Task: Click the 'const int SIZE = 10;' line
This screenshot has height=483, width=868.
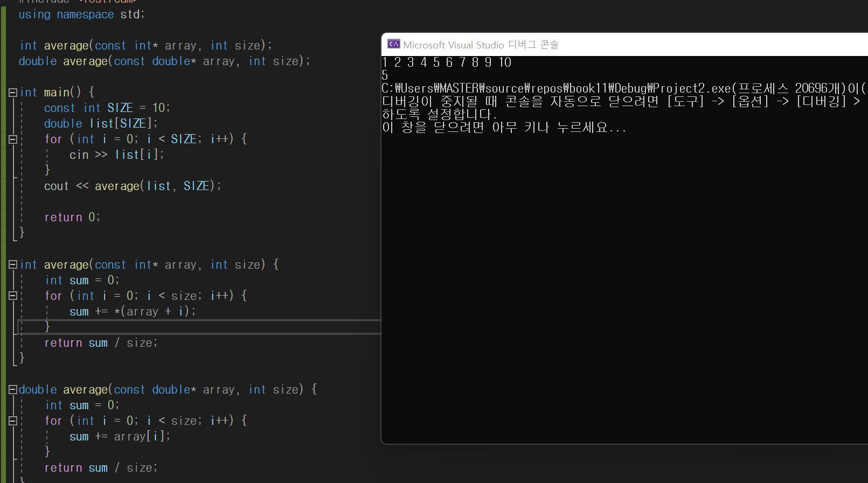Action: pyautogui.click(x=107, y=108)
